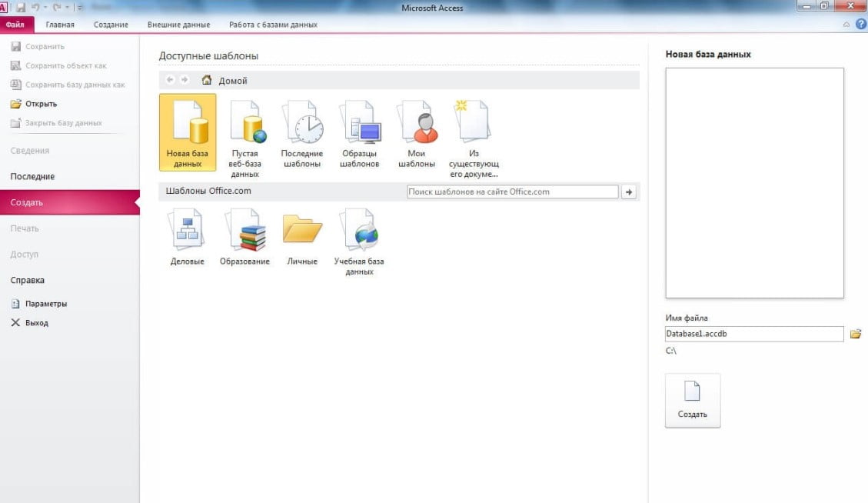Open the Образование books category

[x=244, y=237]
